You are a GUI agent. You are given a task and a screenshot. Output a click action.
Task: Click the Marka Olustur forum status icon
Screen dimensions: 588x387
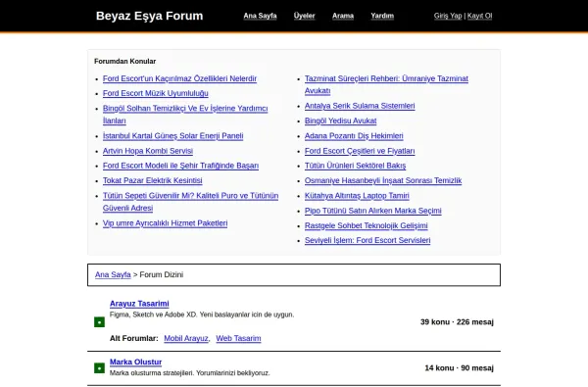point(99,368)
